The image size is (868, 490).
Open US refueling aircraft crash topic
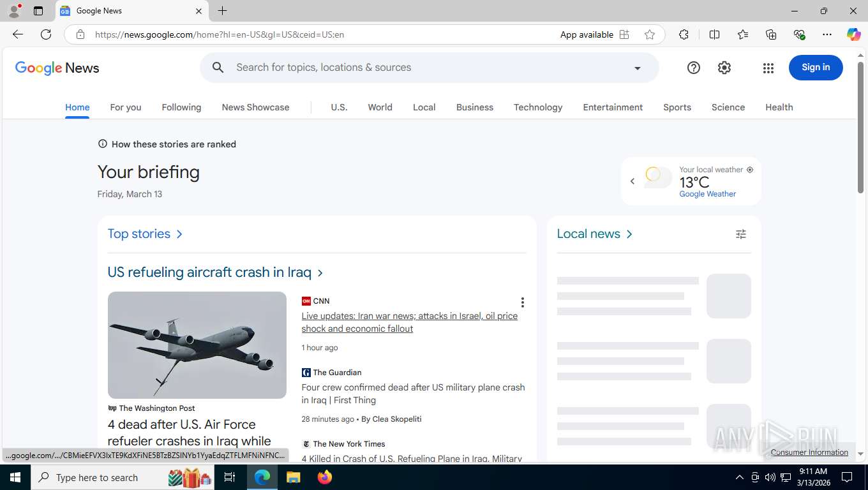coord(216,272)
